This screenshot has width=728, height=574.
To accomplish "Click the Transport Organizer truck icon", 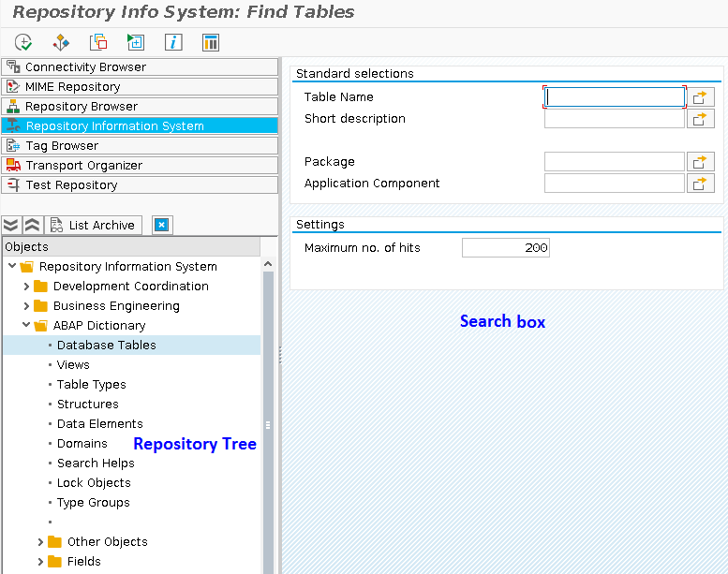I will pos(13,165).
